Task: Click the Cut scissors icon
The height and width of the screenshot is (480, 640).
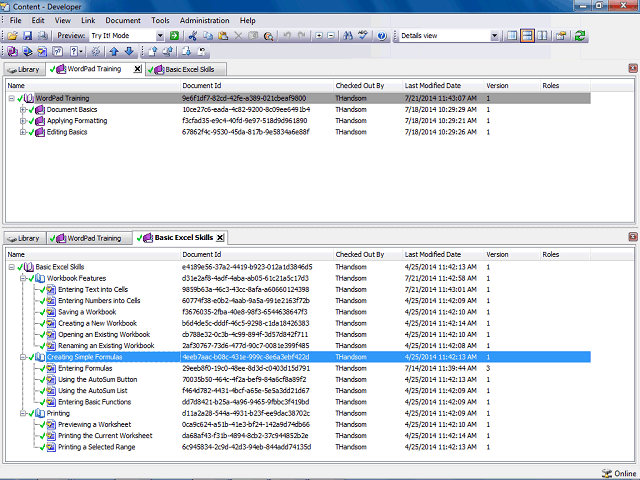Action: 193,36
